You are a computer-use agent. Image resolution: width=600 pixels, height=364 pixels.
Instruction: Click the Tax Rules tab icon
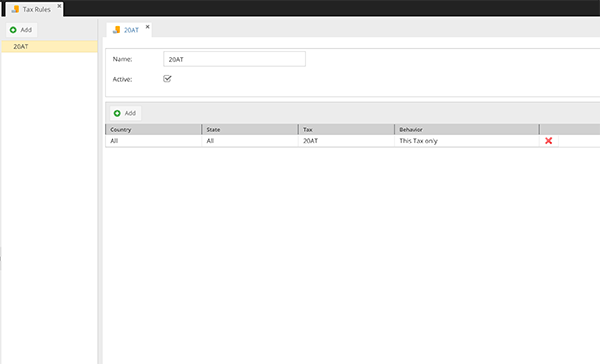point(15,9)
